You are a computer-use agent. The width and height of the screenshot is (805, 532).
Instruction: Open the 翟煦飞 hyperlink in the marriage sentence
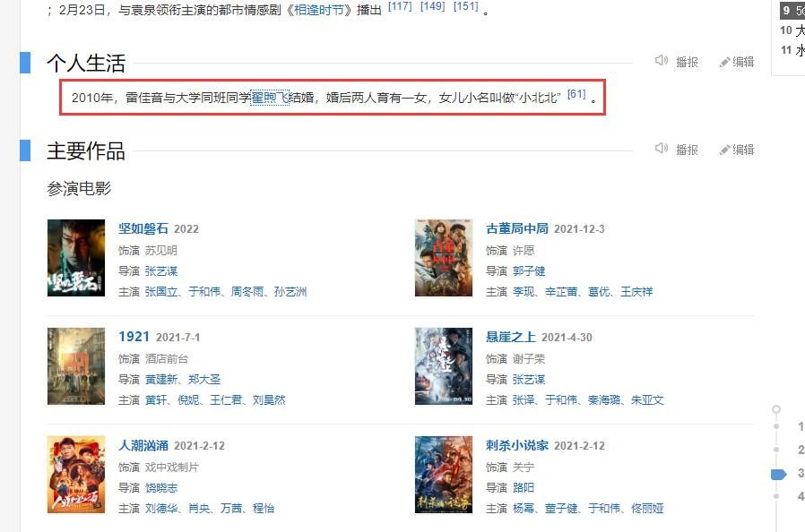(270, 98)
